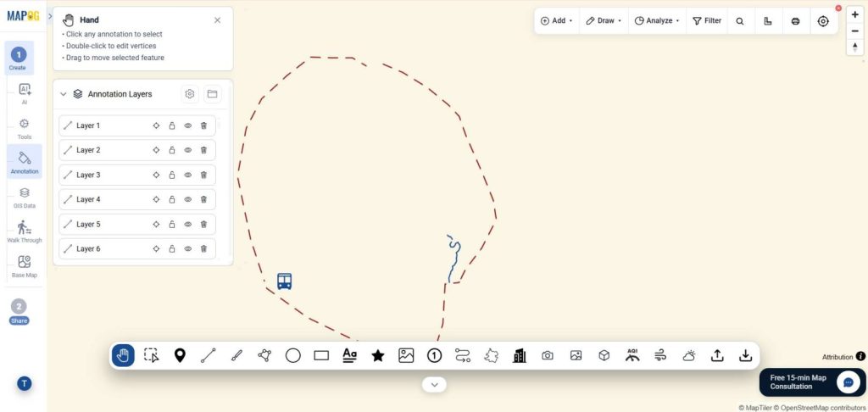Open Free 15-min Map Consultation chat
The image size is (868, 412).
[813, 382]
